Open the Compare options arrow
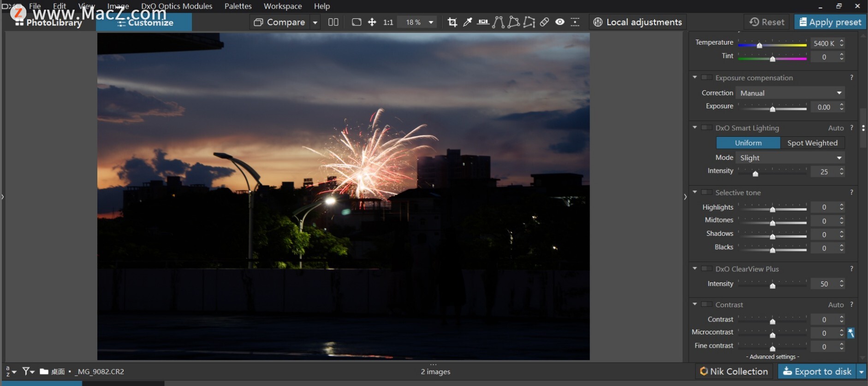The image size is (868, 386). [x=315, y=22]
